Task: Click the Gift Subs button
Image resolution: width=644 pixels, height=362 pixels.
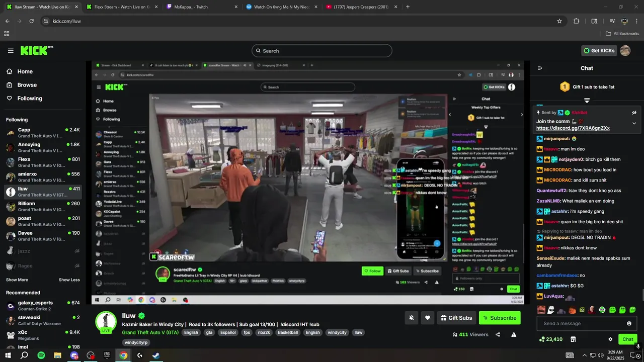Action: point(456,318)
